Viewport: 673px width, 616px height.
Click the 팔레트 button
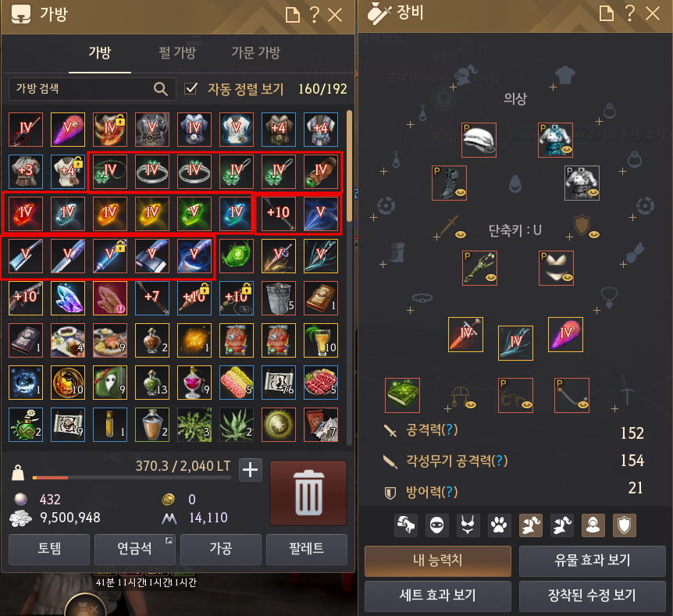[307, 549]
